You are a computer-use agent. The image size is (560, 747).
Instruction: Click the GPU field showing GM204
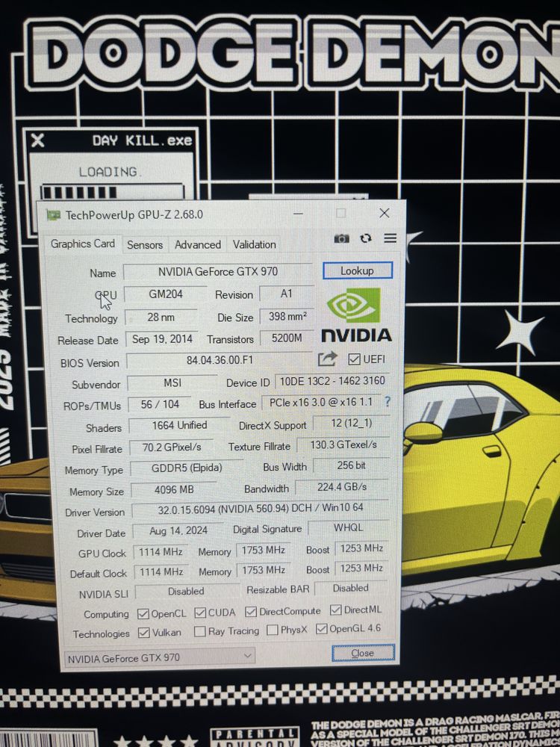coord(166,294)
